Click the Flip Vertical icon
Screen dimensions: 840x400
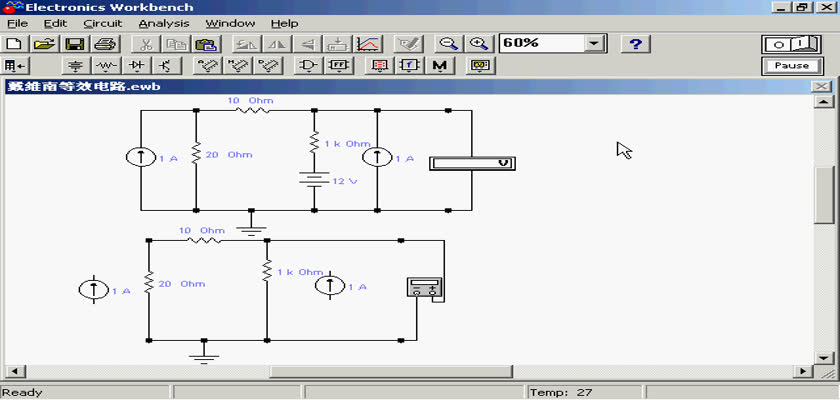click(308, 44)
